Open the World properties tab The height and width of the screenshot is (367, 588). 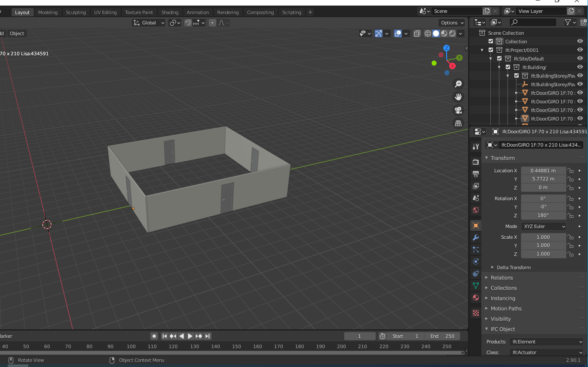[475, 210]
